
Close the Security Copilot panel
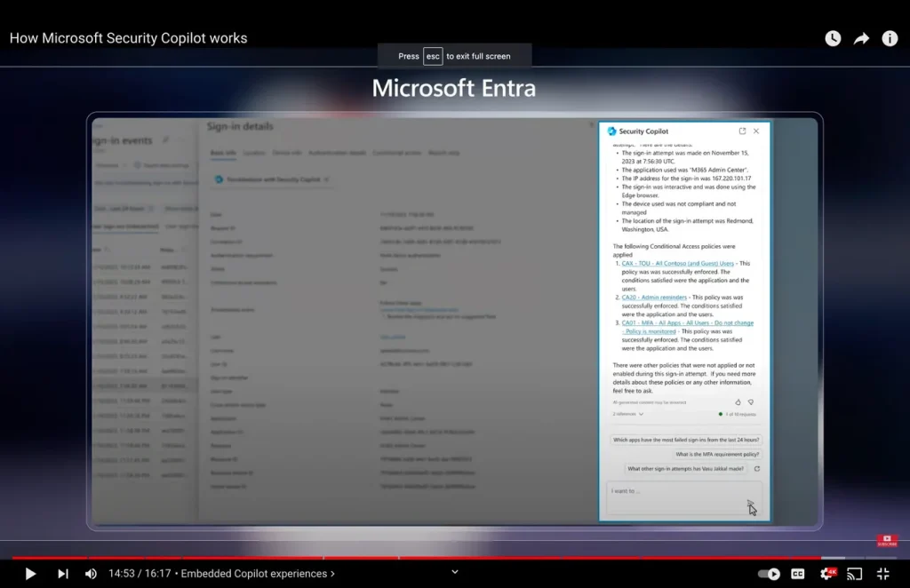coord(756,131)
